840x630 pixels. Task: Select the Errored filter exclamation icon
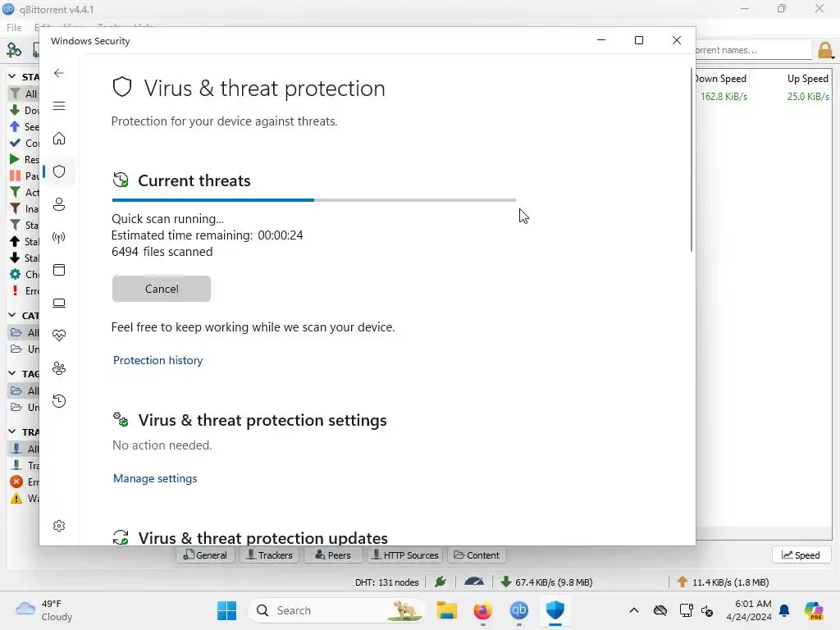click(x=15, y=291)
